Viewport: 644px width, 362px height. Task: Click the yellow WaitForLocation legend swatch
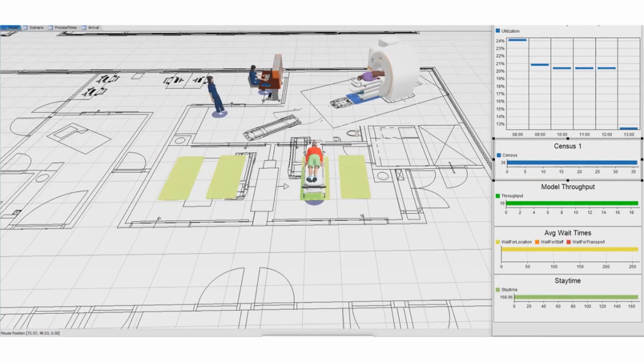point(498,242)
